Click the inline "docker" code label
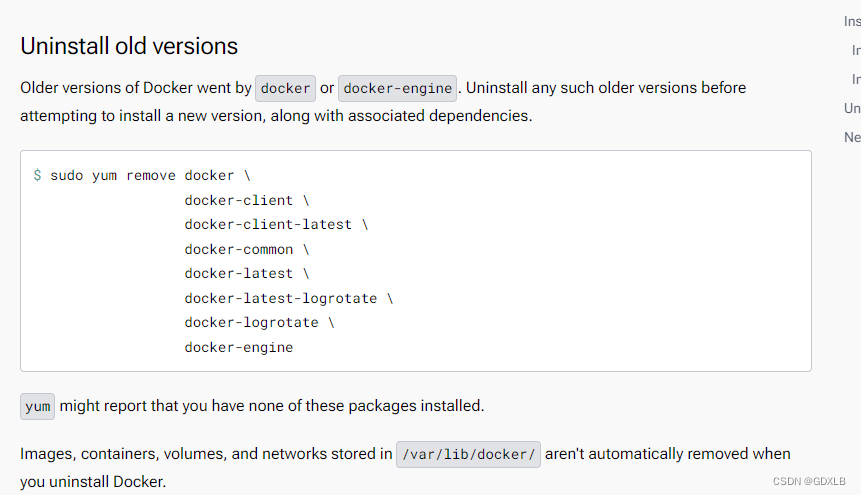The image size is (861, 495). coord(286,88)
